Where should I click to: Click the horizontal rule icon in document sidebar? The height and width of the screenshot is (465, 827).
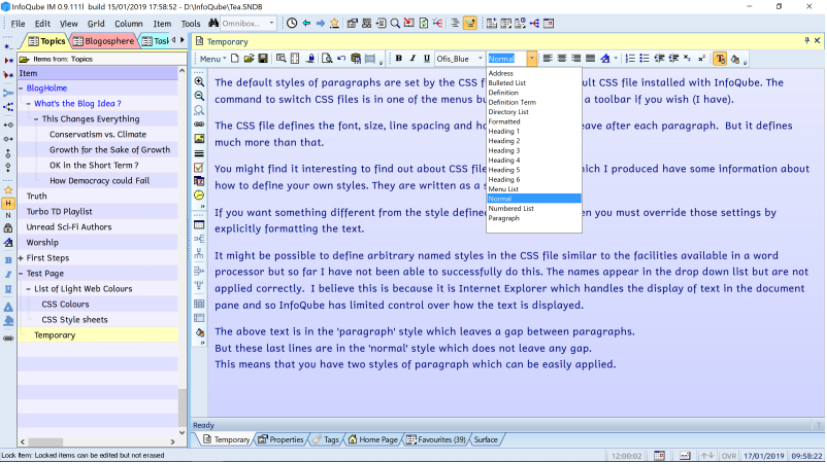tap(199, 153)
